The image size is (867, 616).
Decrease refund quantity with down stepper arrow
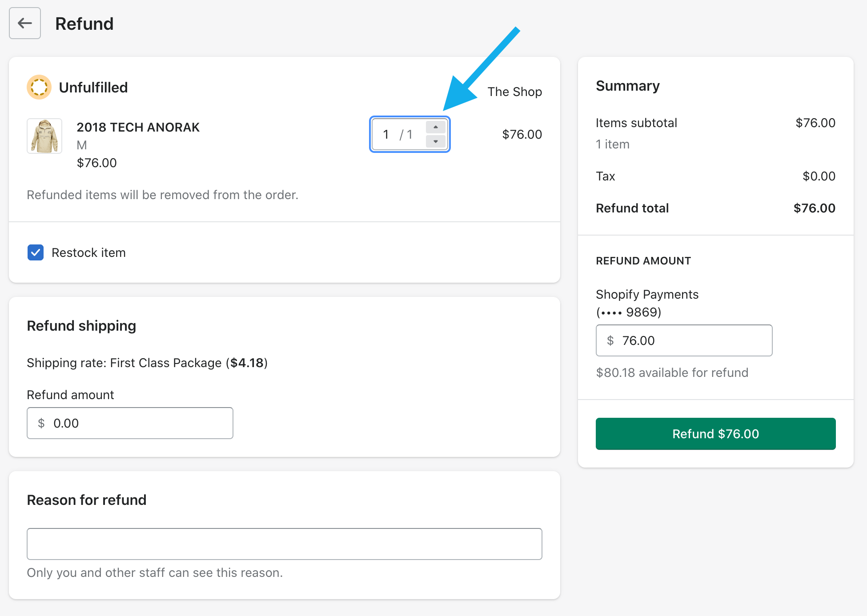[x=436, y=141]
